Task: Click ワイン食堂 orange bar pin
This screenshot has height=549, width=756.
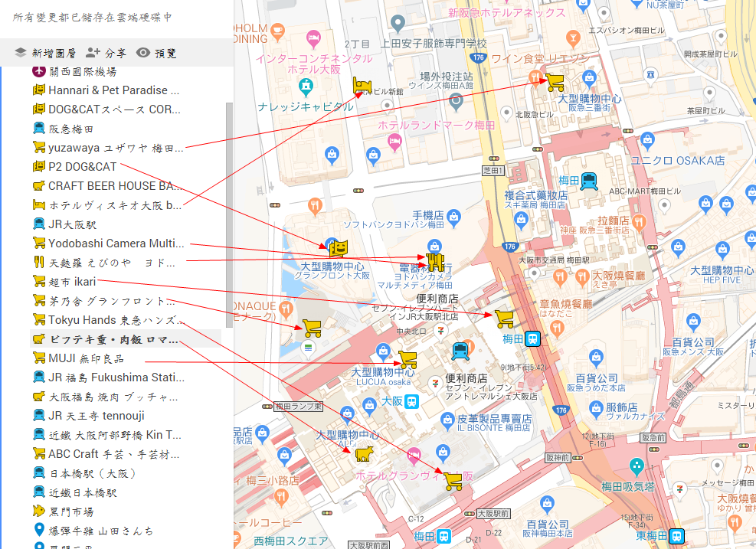Action: [573, 38]
